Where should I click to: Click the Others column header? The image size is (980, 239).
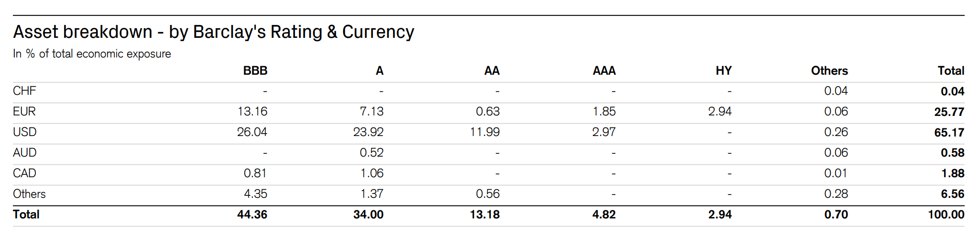(829, 71)
